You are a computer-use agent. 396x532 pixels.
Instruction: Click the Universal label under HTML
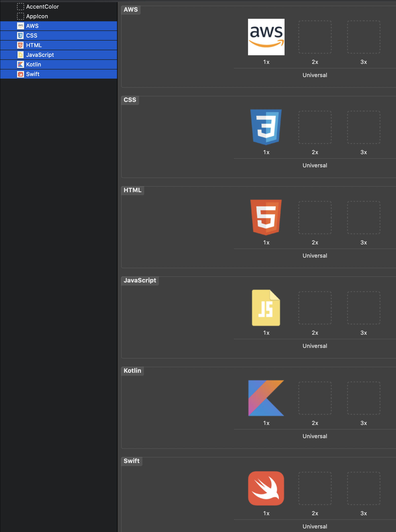tap(315, 256)
